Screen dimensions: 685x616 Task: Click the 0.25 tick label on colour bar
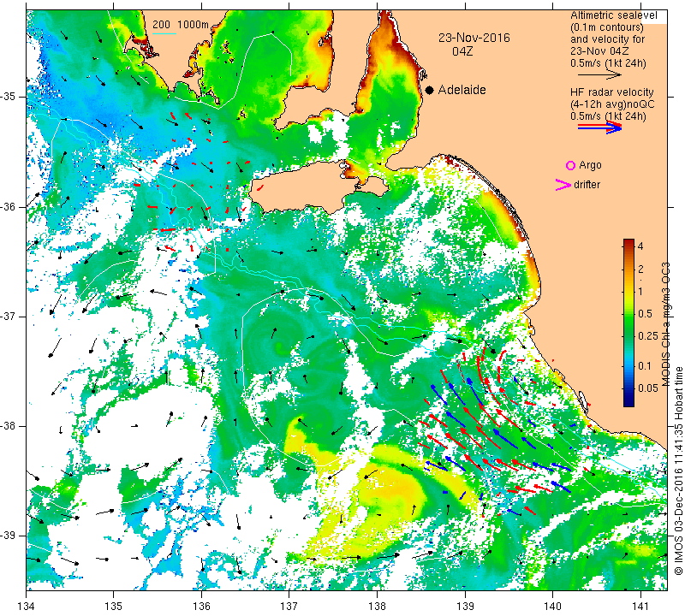click(647, 335)
